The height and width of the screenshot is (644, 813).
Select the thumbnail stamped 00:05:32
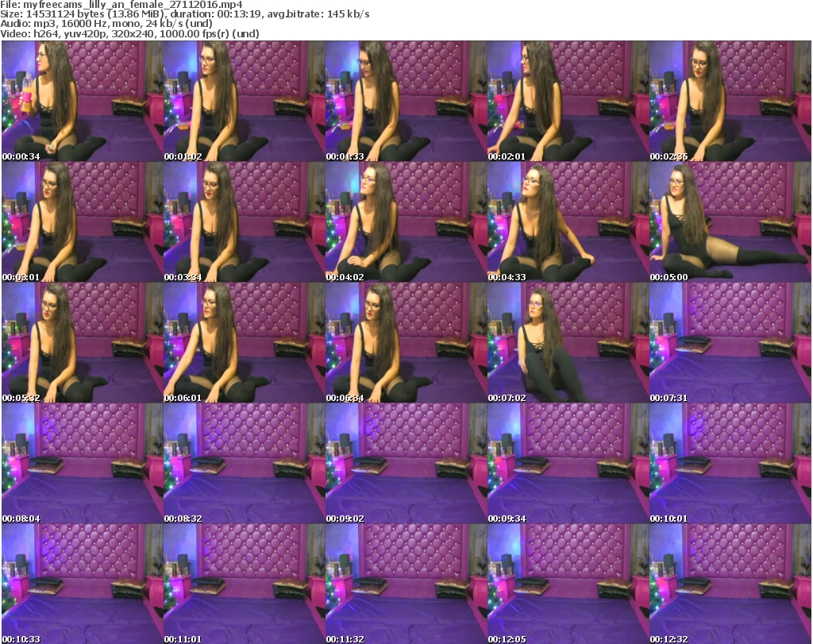[83, 343]
